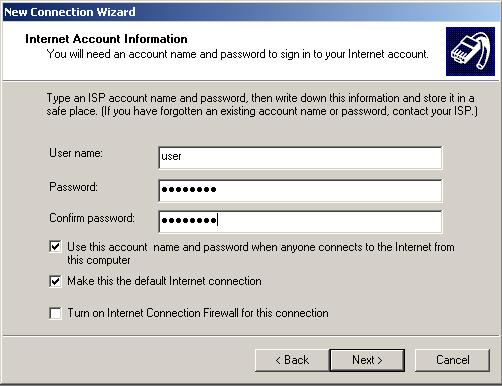Click the 'You will need an account name' subtitle
Viewport: 502px width, 386px height.
point(238,54)
